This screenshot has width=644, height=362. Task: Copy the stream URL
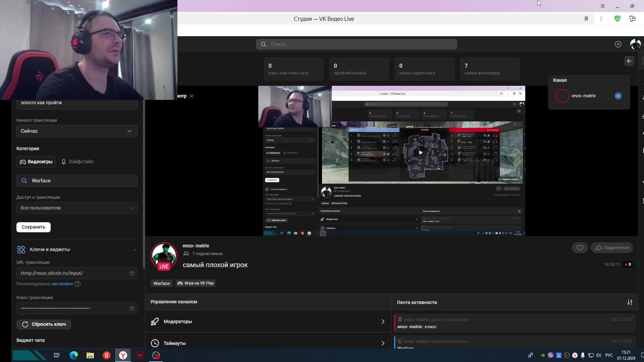click(x=132, y=274)
